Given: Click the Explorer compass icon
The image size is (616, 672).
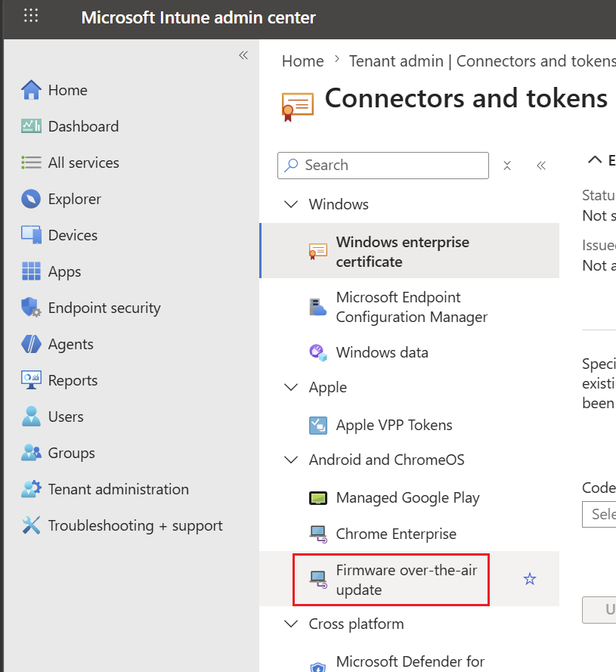Looking at the screenshot, I should click(31, 199).
